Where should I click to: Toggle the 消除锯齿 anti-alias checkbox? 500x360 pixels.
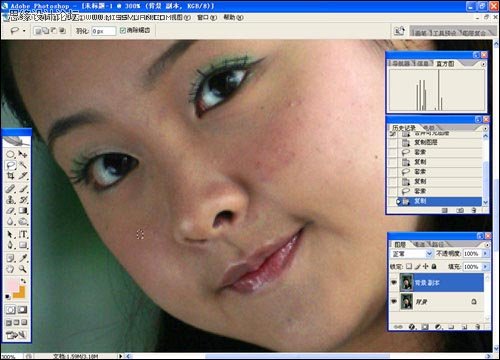pyautogui.click(x=122, y=30)
